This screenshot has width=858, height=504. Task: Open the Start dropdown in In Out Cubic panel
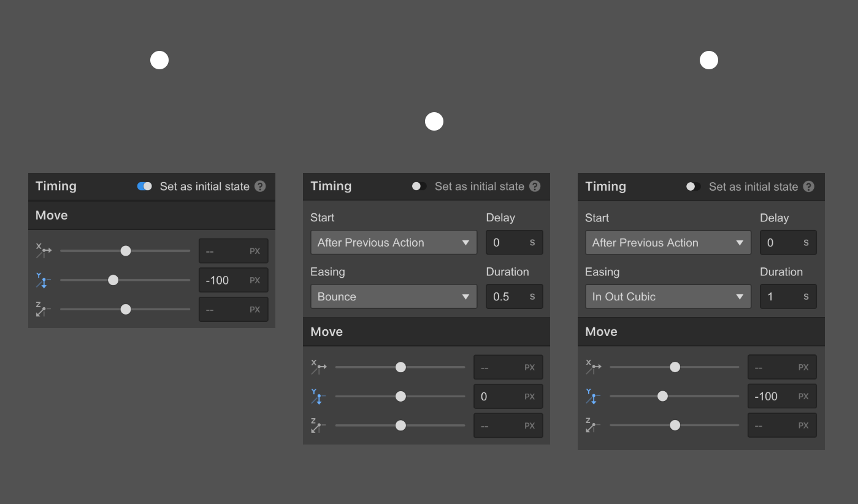click(668, 243)
